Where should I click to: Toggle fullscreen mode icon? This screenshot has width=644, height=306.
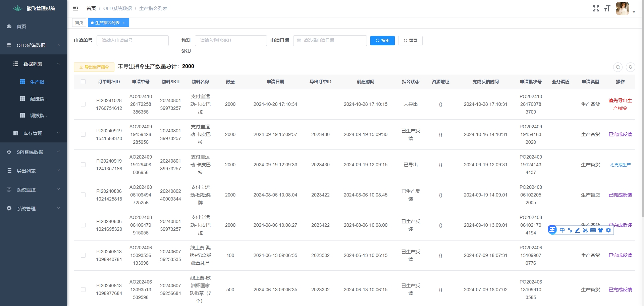coord(596,8)
